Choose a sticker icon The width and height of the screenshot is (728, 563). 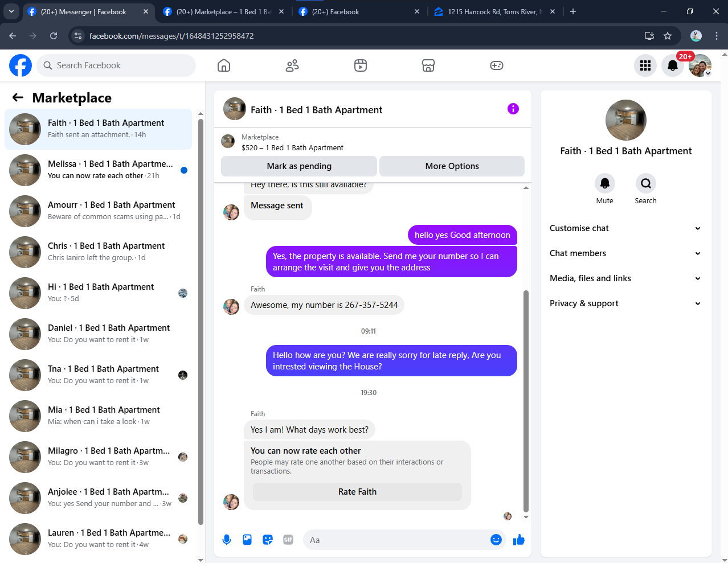coord(268,540)
